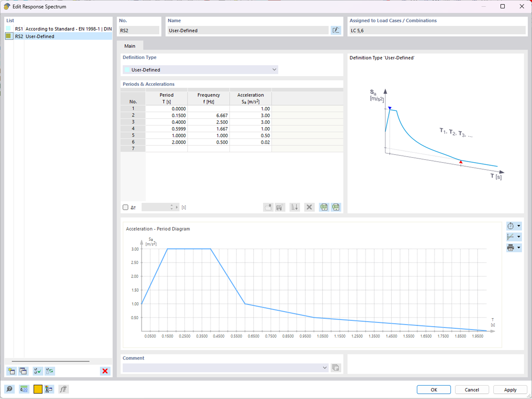Copy the selected response spectrum
Screen dimensions: 532x399
coord(23,371)
